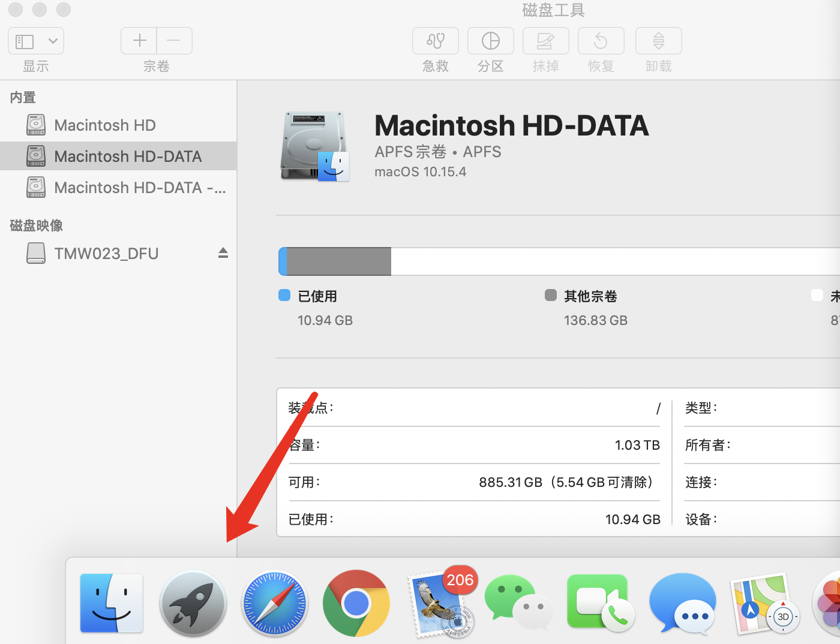Toggle the sidebar view icon

[x=25, y=41]
